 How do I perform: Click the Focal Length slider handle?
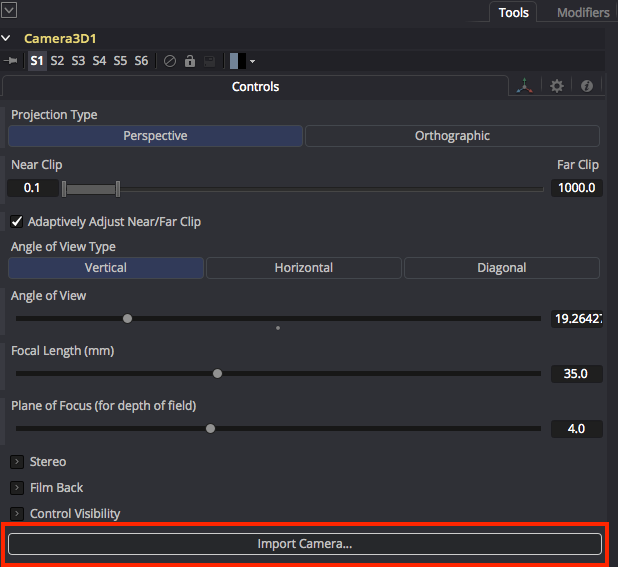(x=217, y=374)
